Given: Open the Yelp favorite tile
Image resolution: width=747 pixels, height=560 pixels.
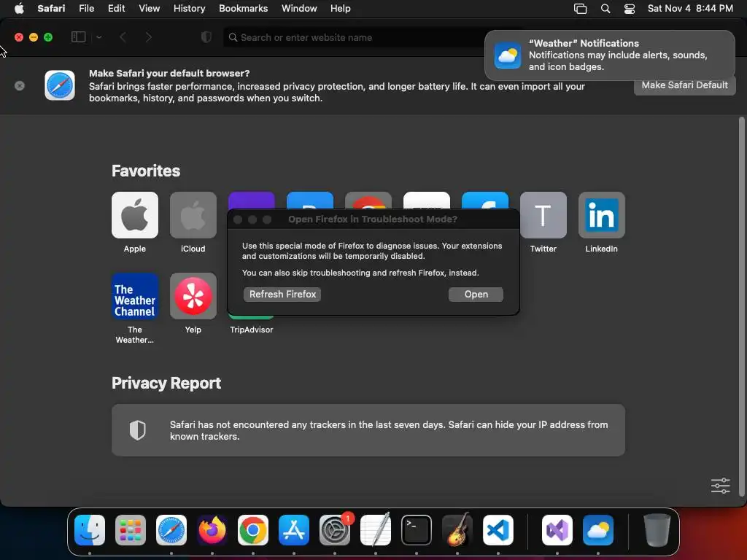Looking at the screenshot, I should pyautogui.click(x=193, y=296).
